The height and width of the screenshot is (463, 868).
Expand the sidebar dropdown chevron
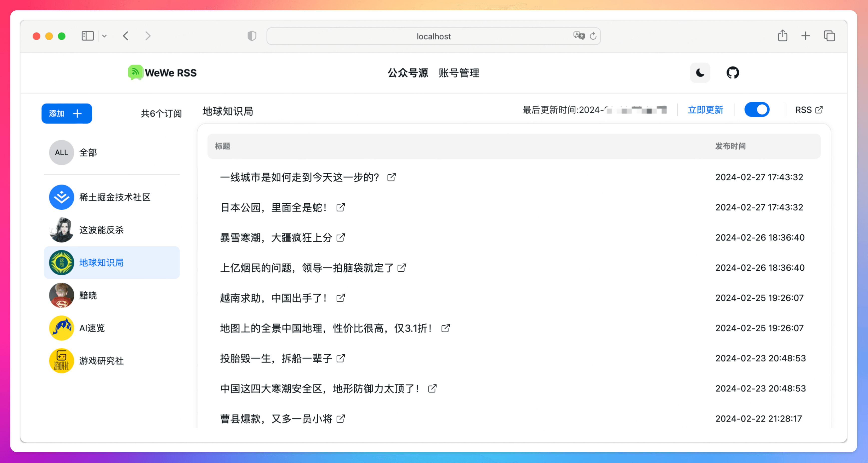click(104, 36)
